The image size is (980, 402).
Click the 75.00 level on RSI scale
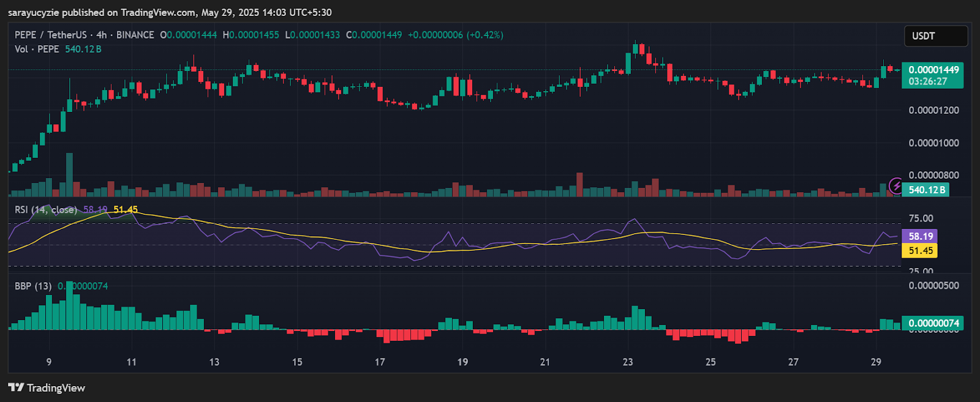pyautogui.click(x=921, y=218)
